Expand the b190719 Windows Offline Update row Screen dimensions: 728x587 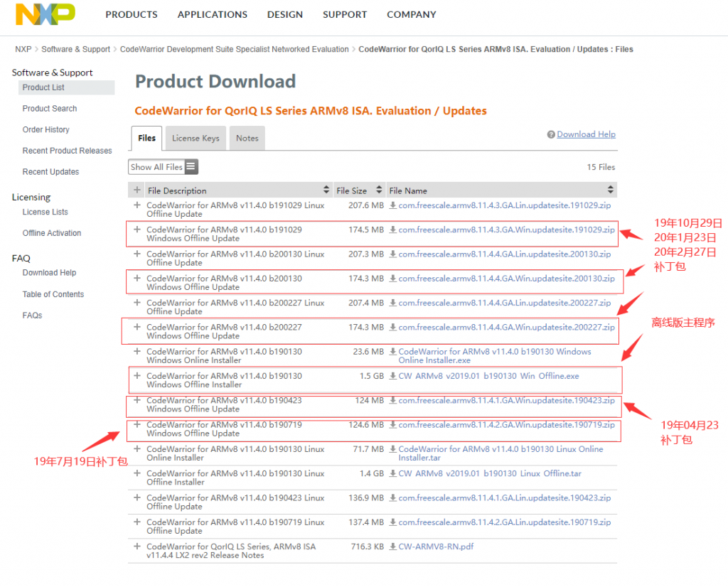coord(137,424)
